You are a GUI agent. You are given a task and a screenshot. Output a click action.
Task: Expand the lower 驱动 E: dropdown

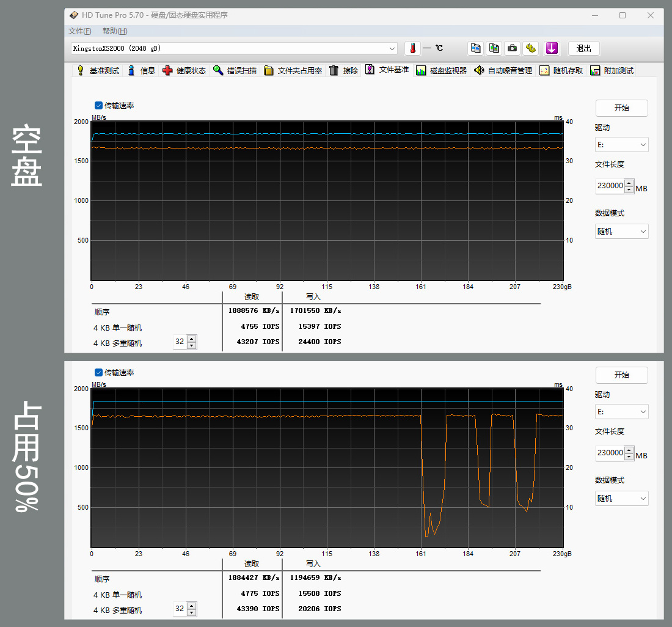(621, 412)
